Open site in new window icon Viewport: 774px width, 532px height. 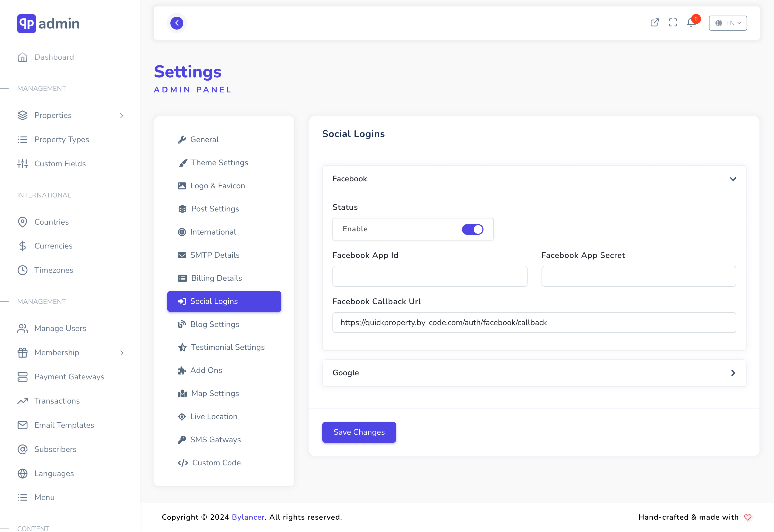click(x=654, y=23)
